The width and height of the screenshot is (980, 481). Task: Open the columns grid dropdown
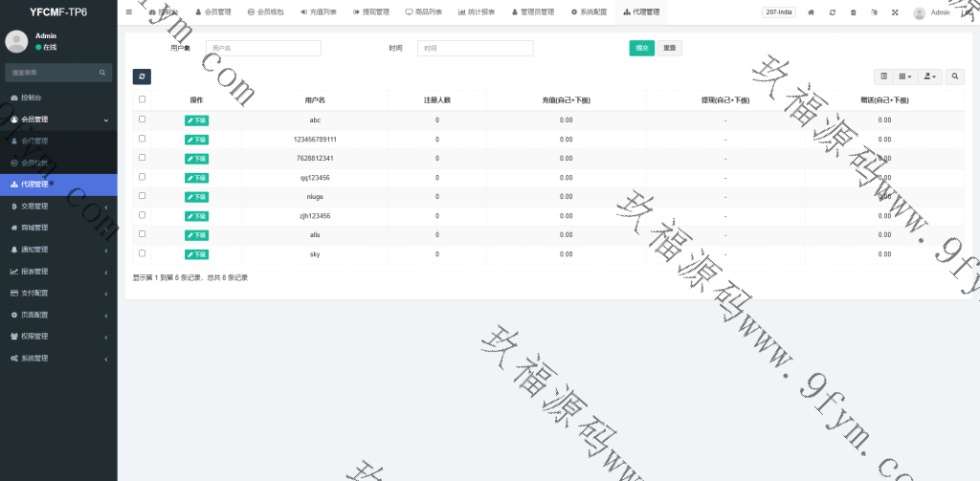905,77
